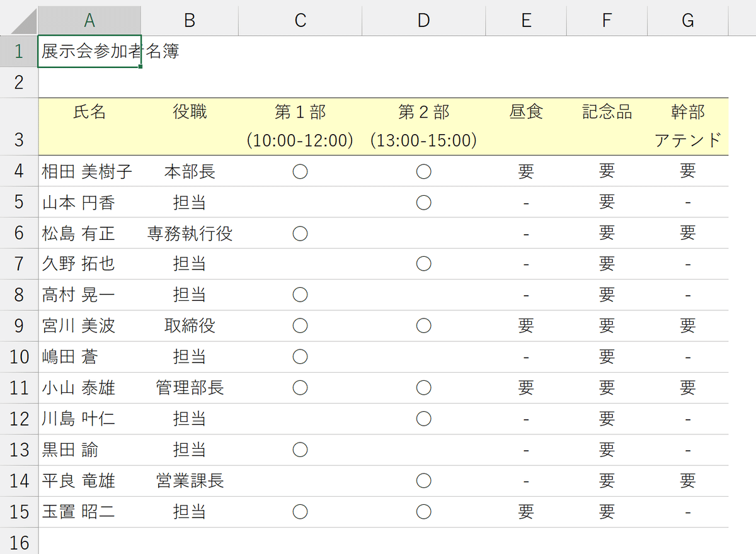The image size is (756, 554).
Task: Select the name 相田 美樹子
Action: pyautogui.click(x=87, y=171)
